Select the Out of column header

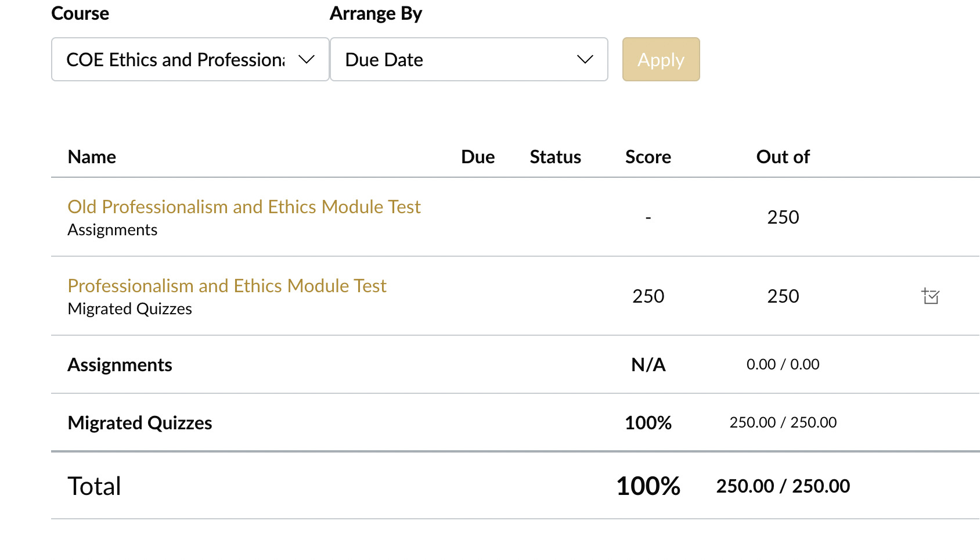(x=783, y=157)
